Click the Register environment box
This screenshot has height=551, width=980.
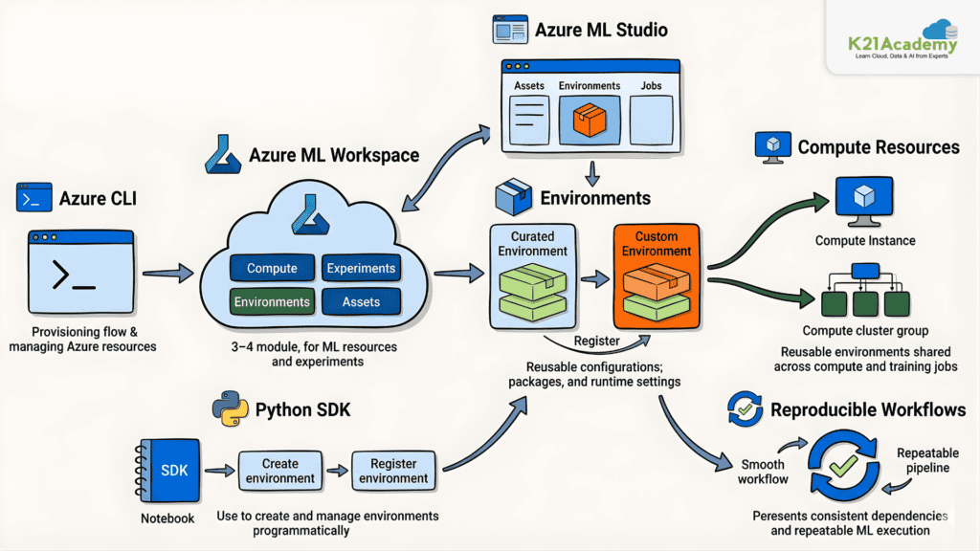click(x=393, y=471)
